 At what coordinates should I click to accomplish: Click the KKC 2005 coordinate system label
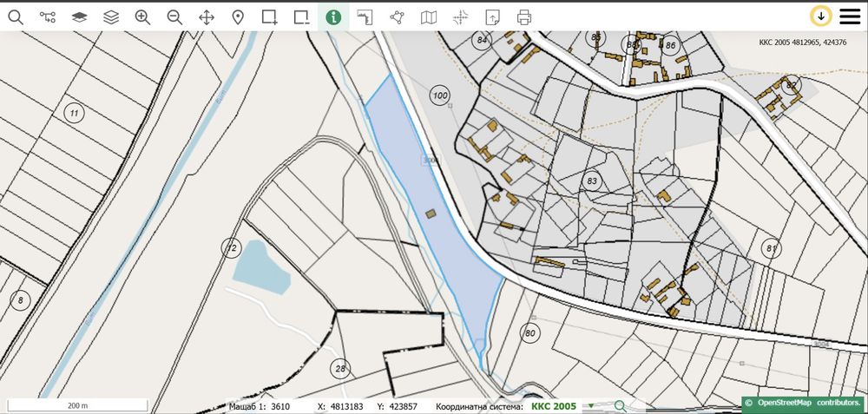554,406
